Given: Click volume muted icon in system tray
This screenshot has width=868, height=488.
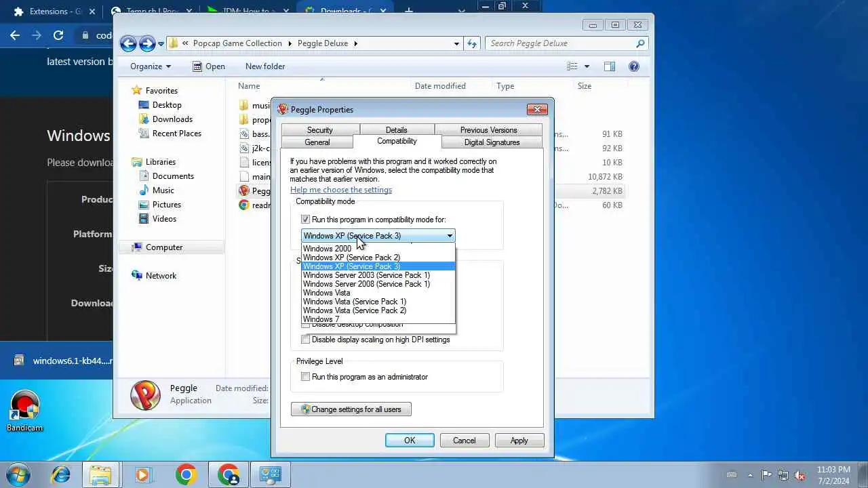Looking at the screenshot, I should tap(800, 475).
